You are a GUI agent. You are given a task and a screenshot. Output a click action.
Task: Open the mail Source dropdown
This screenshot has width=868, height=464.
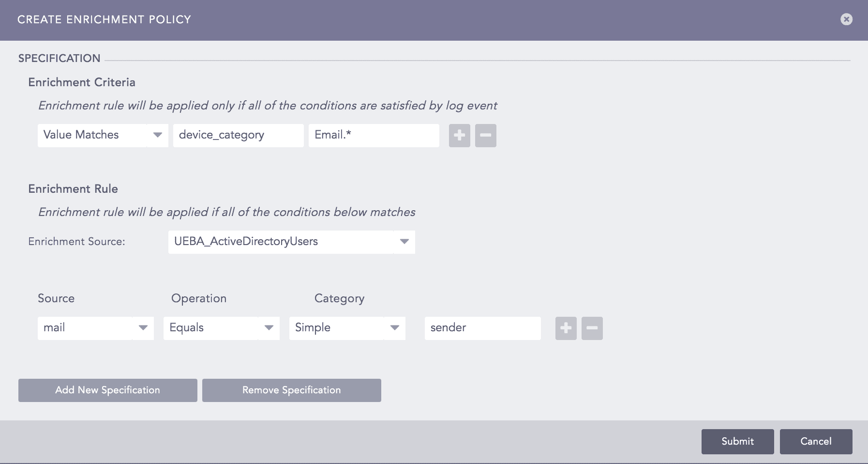point(86,328)
